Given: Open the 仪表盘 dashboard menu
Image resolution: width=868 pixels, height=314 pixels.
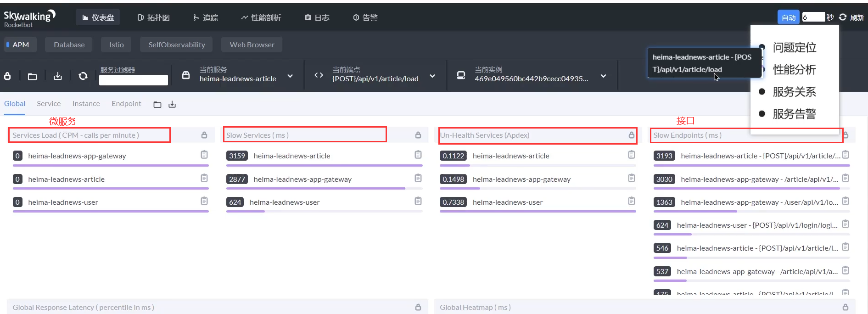Looking at the screenshot, I should click(x=98, y=17).
